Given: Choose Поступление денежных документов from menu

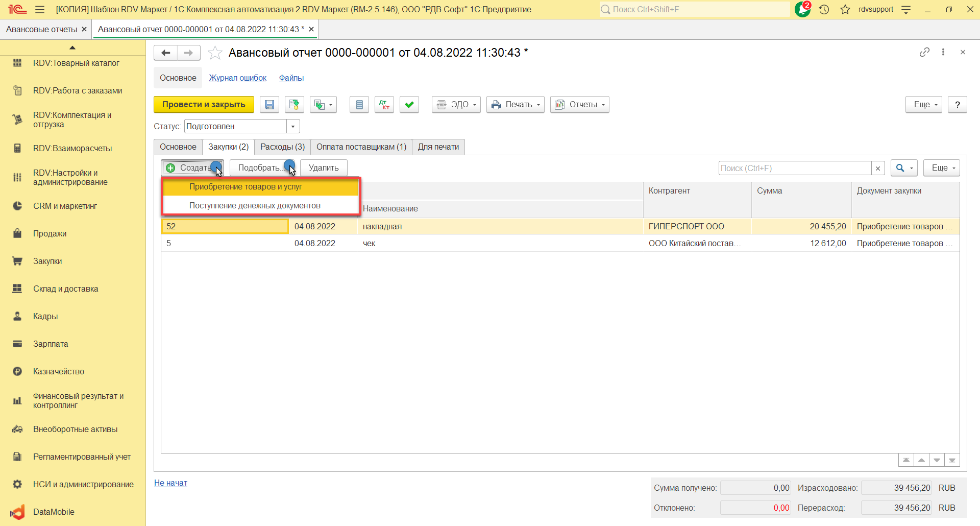Looking at the screenshot, I should [255, 205].
